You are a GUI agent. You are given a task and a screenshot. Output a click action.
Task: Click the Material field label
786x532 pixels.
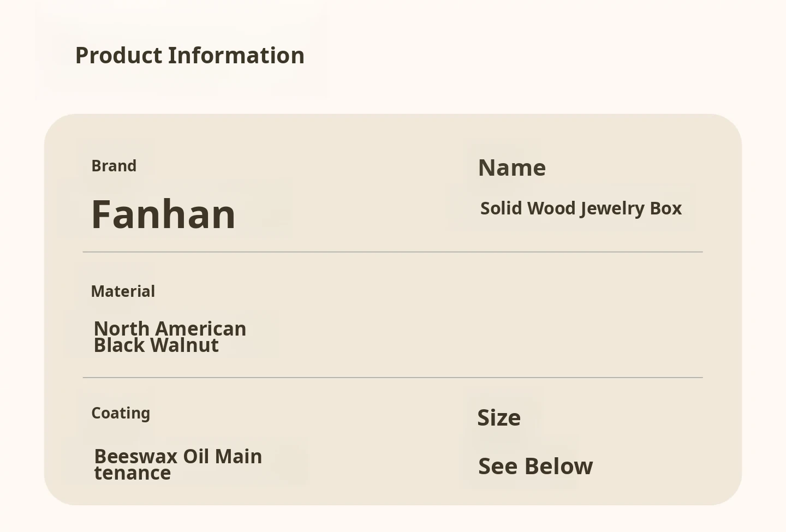[x=123, y=291]
